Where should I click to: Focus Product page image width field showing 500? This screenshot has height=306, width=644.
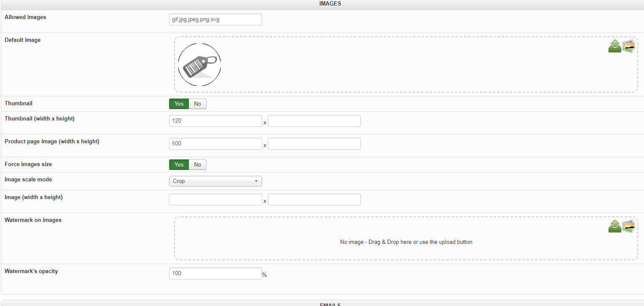215,144
